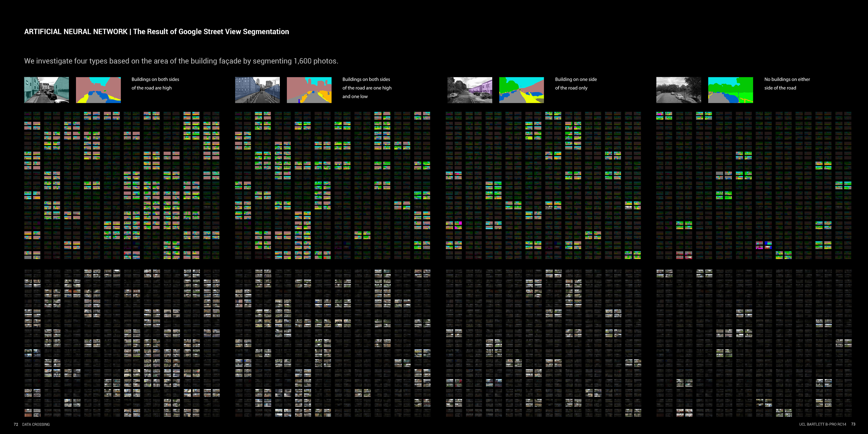
Task: Click 'The Result of Google Street View Segmentation'
Action: (x=211, y=32)
